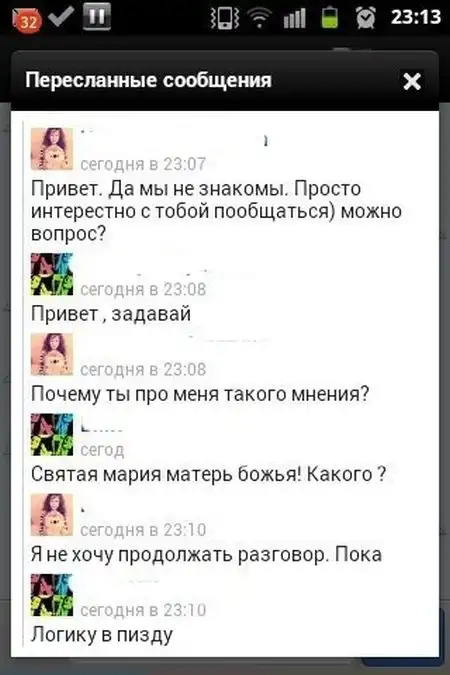450x675 pixels.
Task: Tap the alarm clock icon
Action: [366, 18]
